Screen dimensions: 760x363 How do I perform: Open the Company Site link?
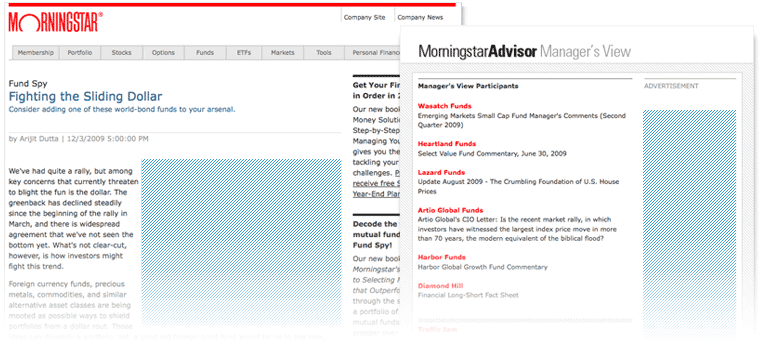(x=364, y=17)
